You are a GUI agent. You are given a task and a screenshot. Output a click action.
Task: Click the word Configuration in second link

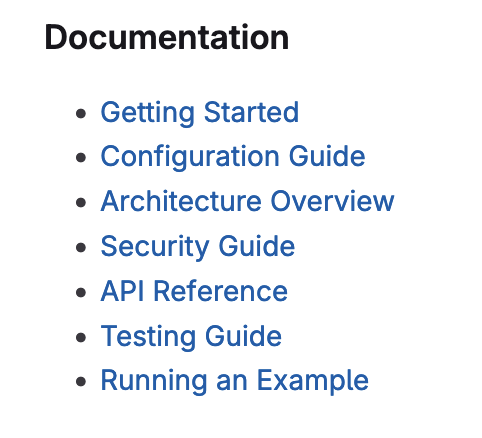190,157
